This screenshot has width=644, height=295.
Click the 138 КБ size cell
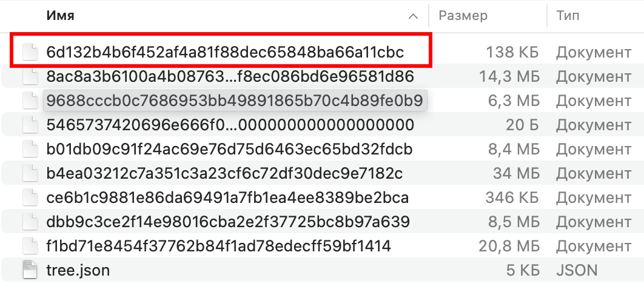tap(513, 53)
